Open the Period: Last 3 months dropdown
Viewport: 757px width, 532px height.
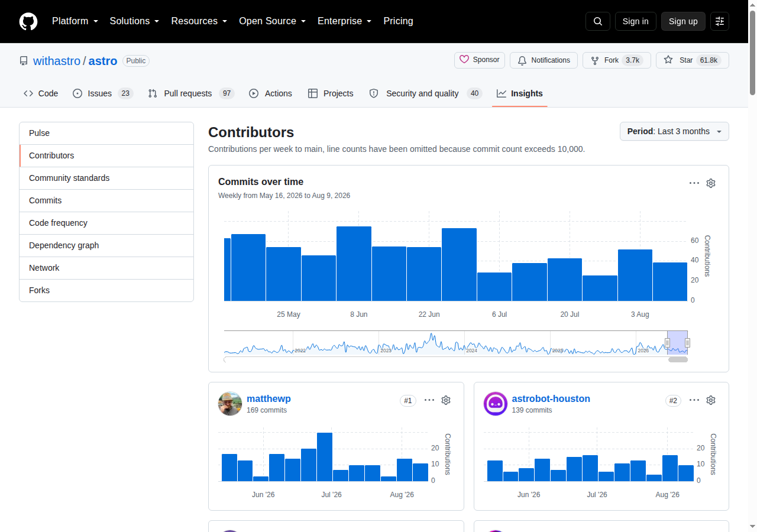pyautogui.click(x=674, y=131)
